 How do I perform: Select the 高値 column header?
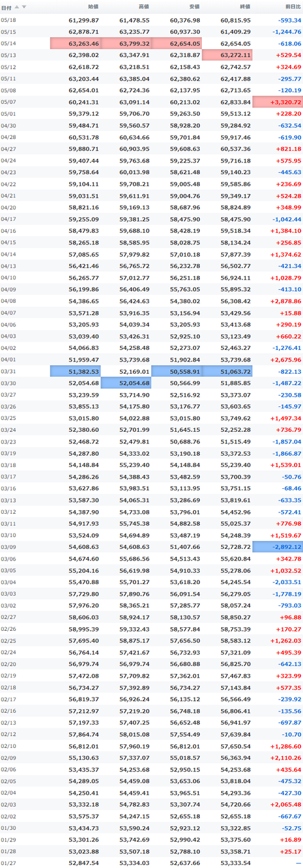click(144, 7)
